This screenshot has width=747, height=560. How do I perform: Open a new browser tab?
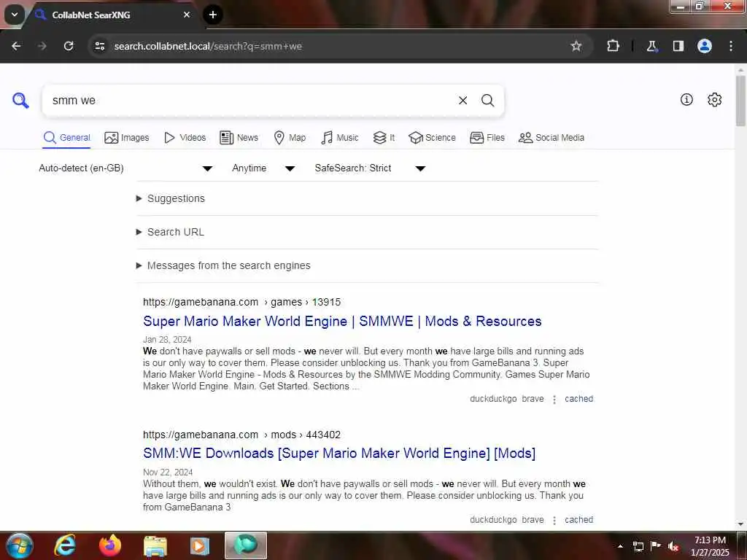(213, 15)
